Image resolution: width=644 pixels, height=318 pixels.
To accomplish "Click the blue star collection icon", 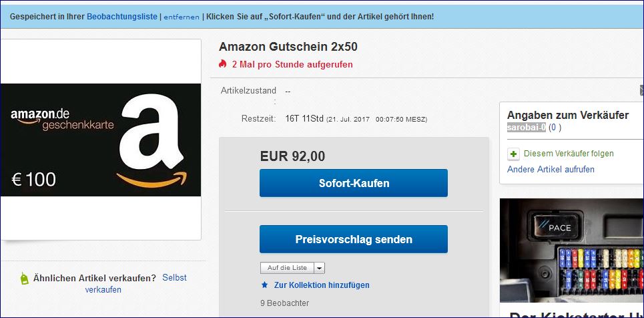I will 265,285.
